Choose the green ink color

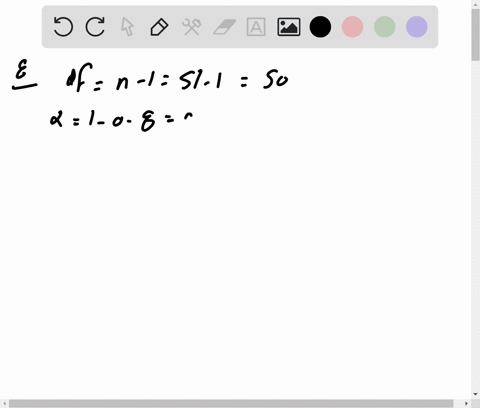385,27
